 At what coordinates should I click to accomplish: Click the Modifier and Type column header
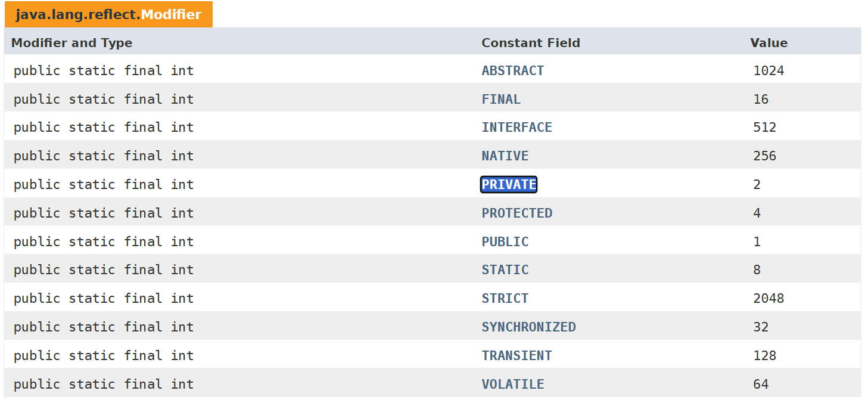click(x=71, y=43)
